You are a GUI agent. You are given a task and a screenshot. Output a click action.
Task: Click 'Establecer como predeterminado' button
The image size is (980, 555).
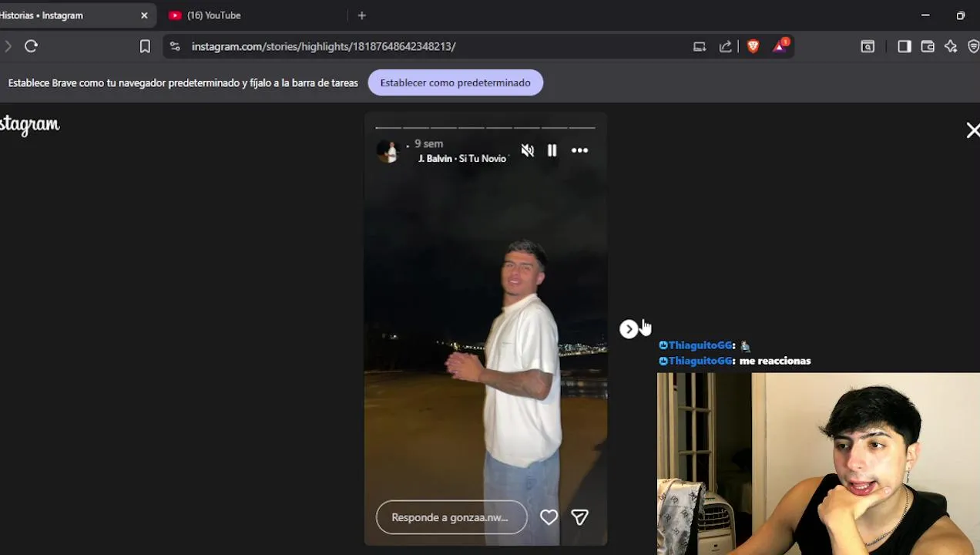[455, 82]
